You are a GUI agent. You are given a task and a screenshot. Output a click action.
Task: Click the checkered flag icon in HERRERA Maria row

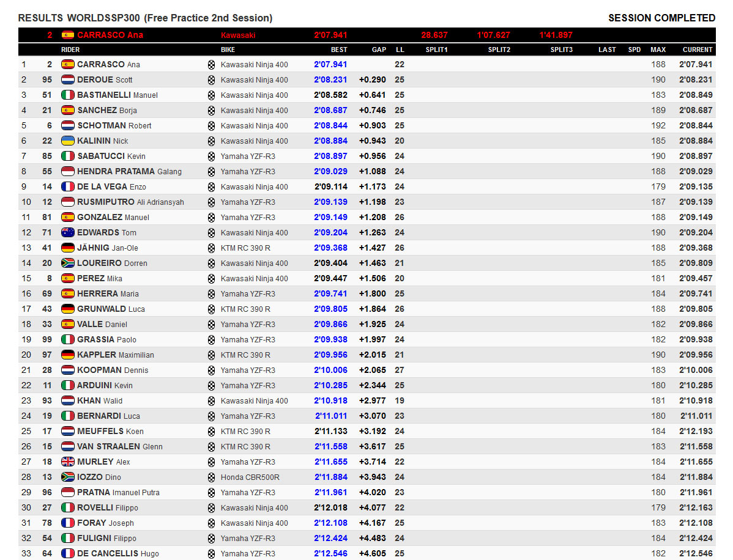pyautogui.click(x=211, y=294)
